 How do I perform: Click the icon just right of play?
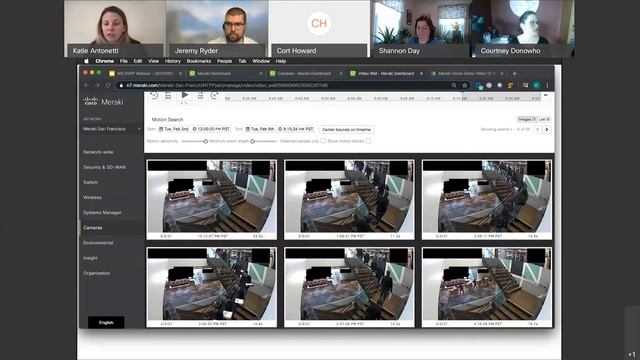coord(200,96)
